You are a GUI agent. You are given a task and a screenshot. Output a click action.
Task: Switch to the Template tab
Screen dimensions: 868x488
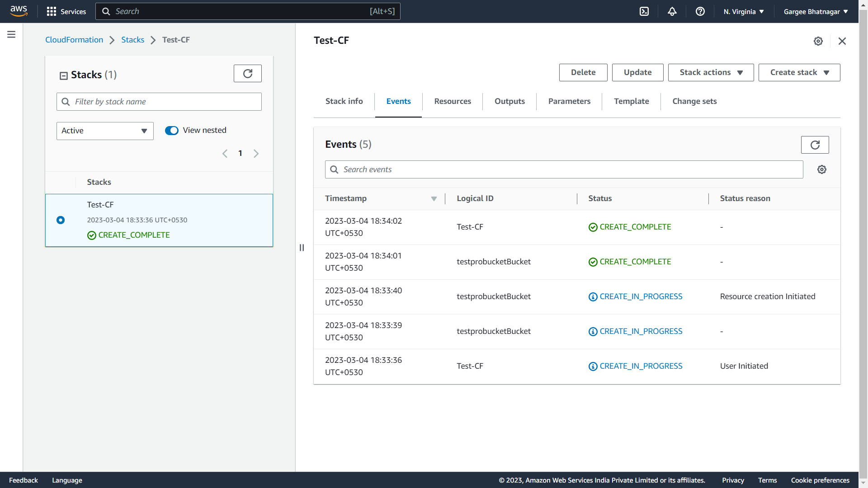pos(631,101)
